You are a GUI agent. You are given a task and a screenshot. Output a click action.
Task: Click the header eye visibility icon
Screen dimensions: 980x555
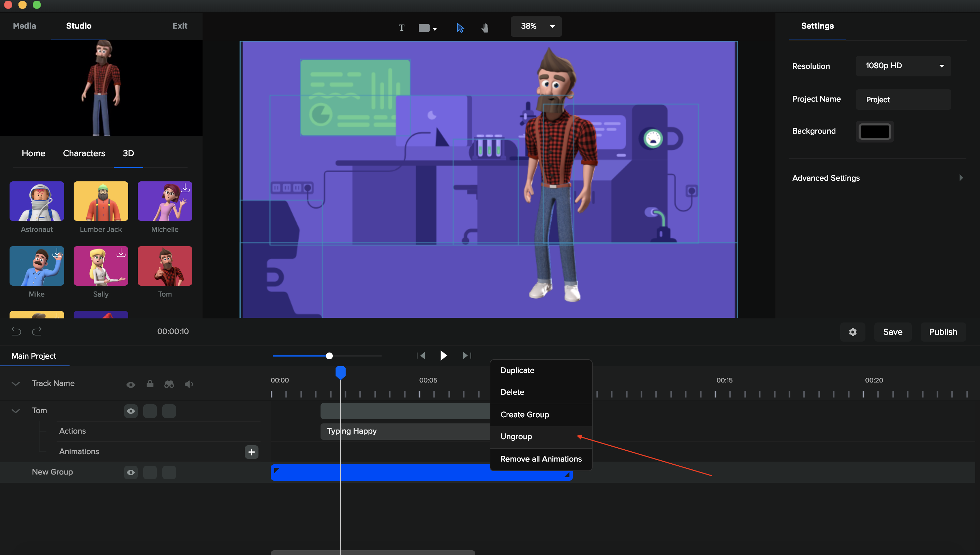[131, 384]
